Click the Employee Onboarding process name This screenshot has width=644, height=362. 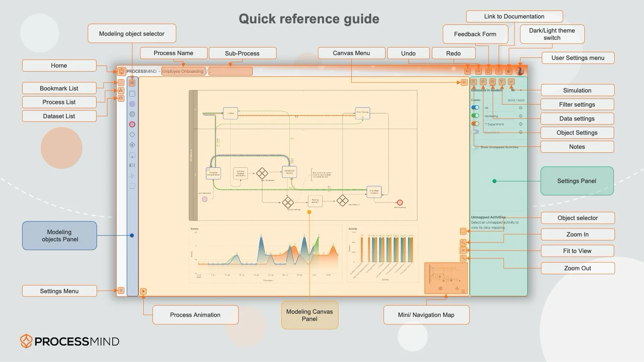[183, 72]
